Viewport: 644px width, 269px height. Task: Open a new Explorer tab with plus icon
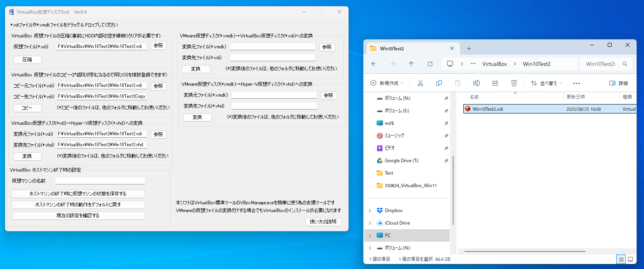click(469, 48)
